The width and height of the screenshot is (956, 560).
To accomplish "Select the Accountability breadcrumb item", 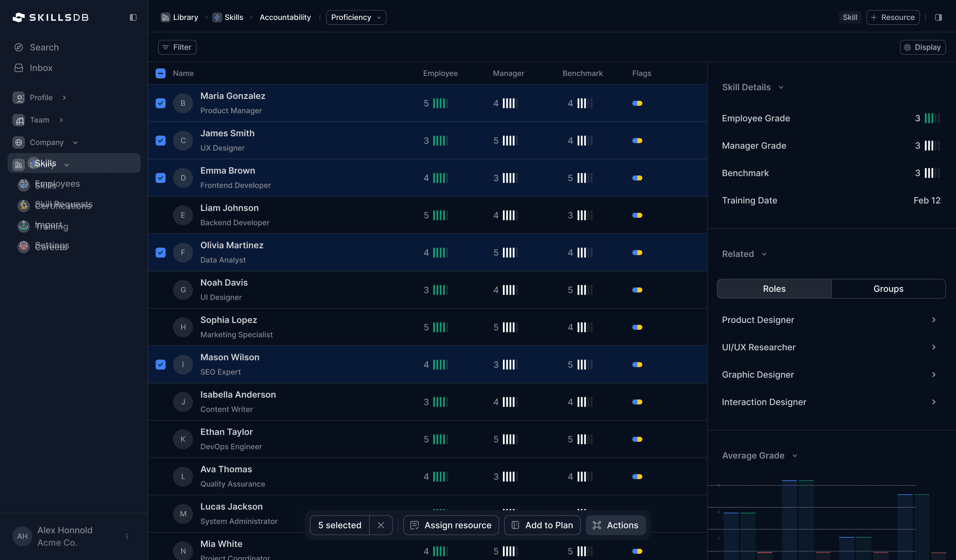I will [285, 17].
